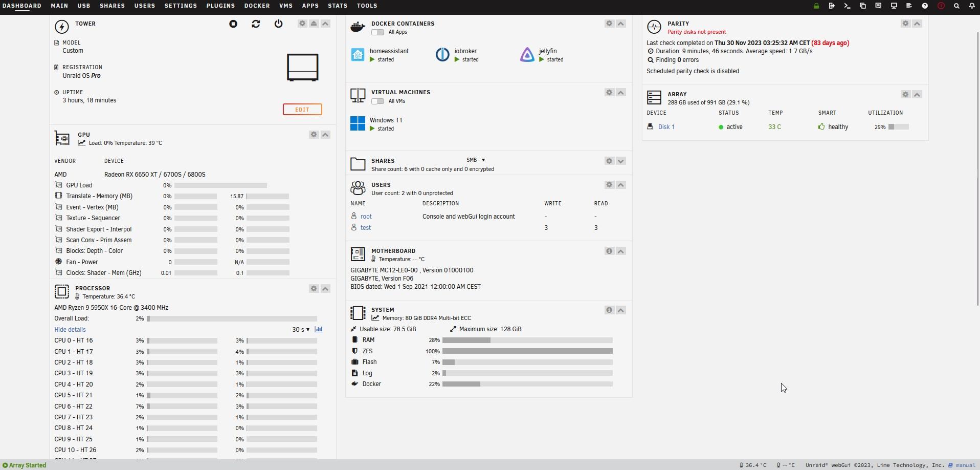Viewport: 980px width, 470px height.
Task: Click the Windows 11 VM icon
Action: point(358,123)
